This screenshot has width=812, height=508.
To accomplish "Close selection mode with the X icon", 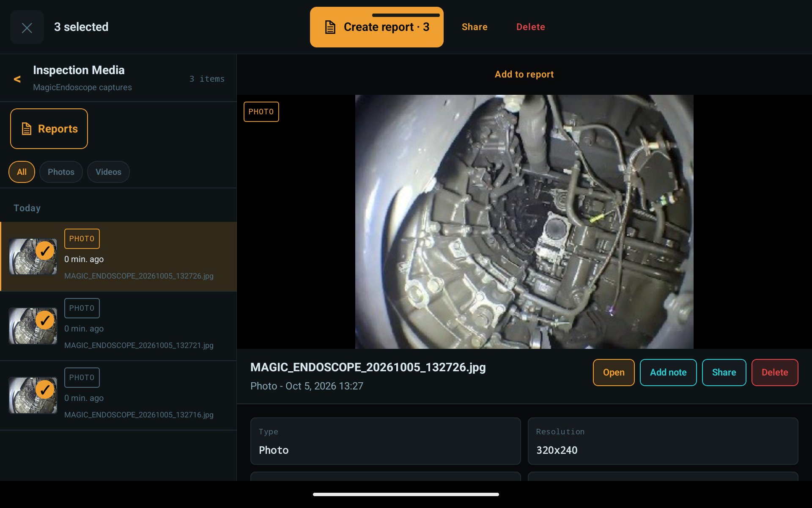I will tap(27, 28).
